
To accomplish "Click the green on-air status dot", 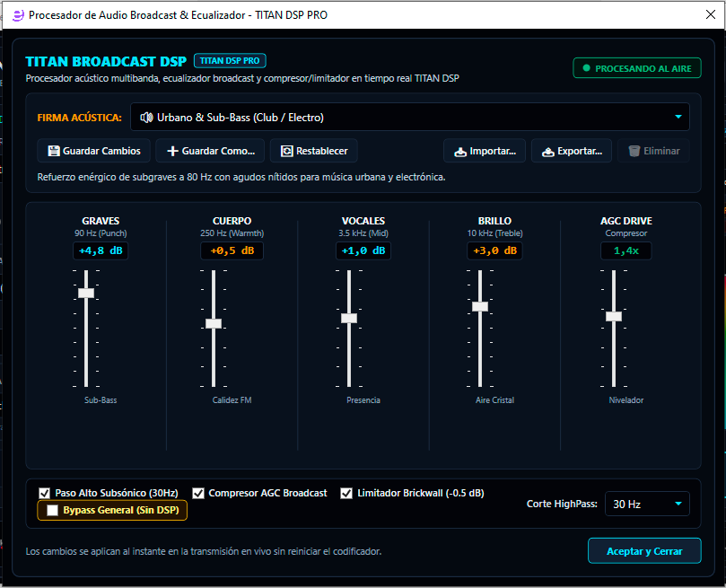I will (586, 68).
